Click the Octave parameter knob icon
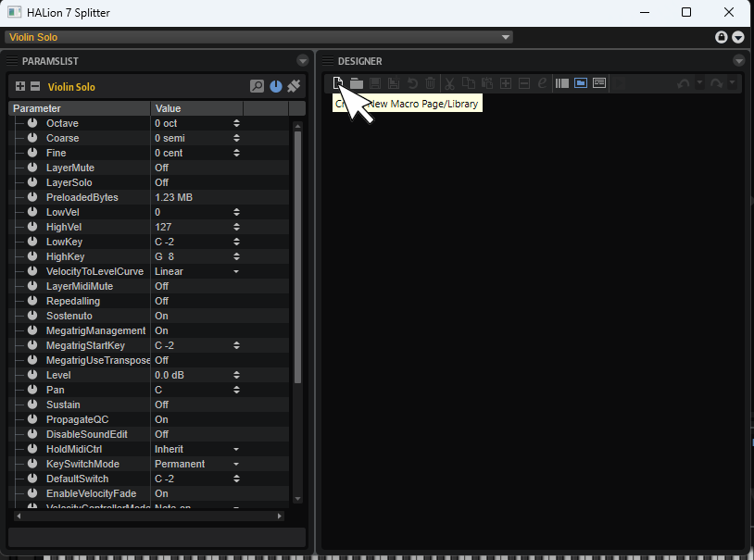 tap(32, 123)
